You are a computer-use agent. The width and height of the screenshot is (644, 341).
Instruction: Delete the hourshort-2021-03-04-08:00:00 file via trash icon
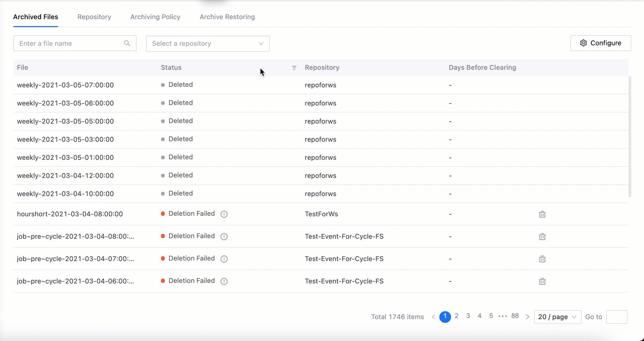tap(542, 214)
